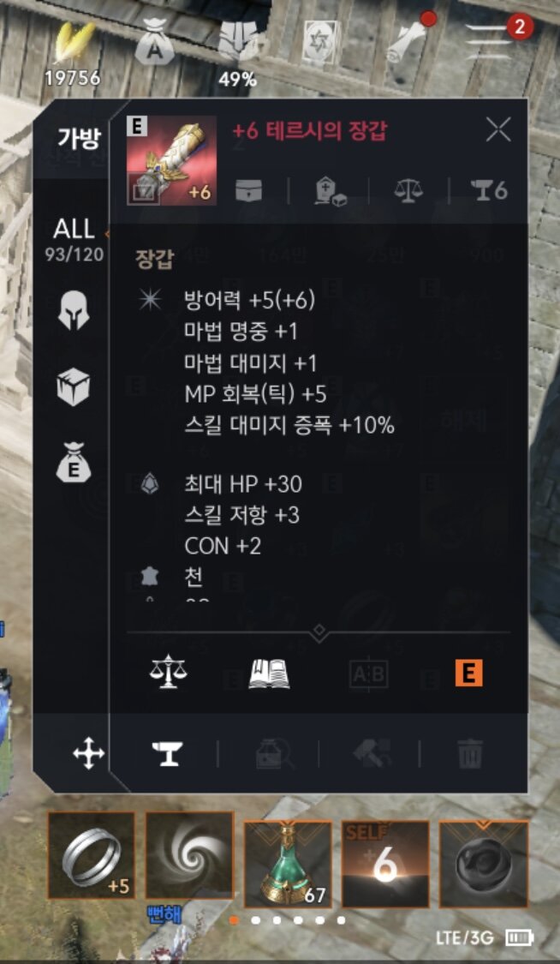Open the hexagram spell card icon

click(x=319, y=42)
